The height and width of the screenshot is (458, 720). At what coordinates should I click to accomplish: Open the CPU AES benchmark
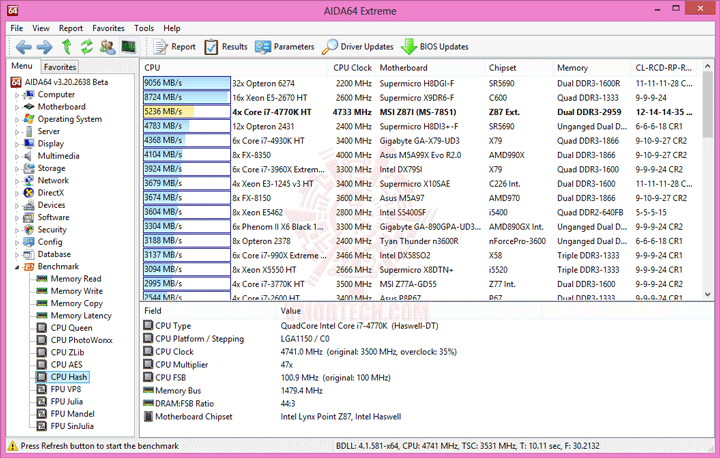click(x=67, y=365)
